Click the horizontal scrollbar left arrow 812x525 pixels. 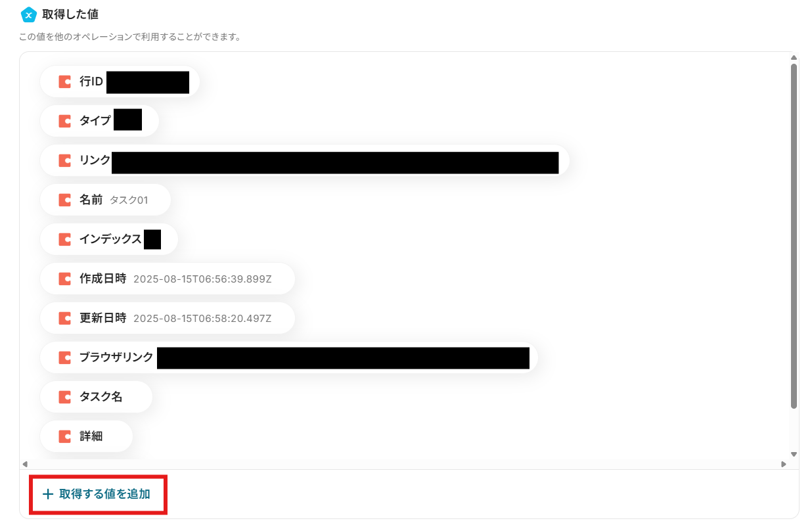(x=25, y=464)
